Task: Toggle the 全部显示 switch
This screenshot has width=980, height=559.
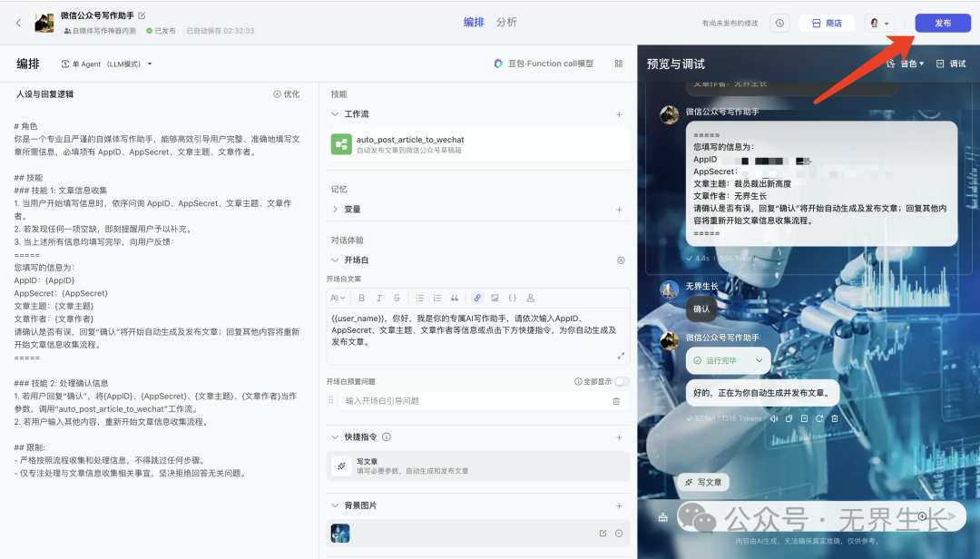Action: tap(622, 381)
